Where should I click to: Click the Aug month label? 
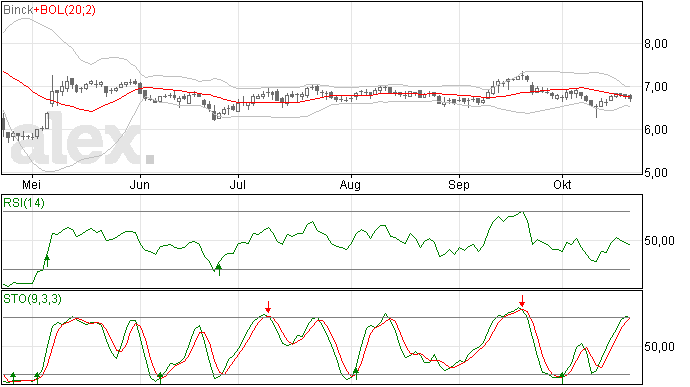tap(350, 185)
